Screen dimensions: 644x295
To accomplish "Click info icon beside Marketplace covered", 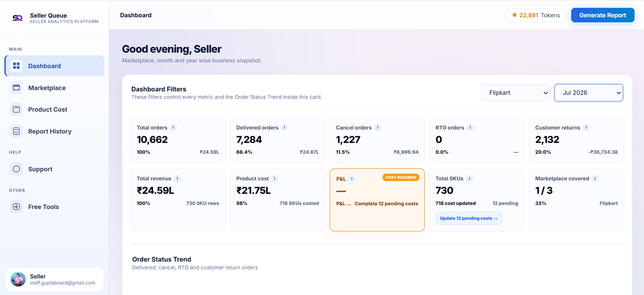I will 595,179.
